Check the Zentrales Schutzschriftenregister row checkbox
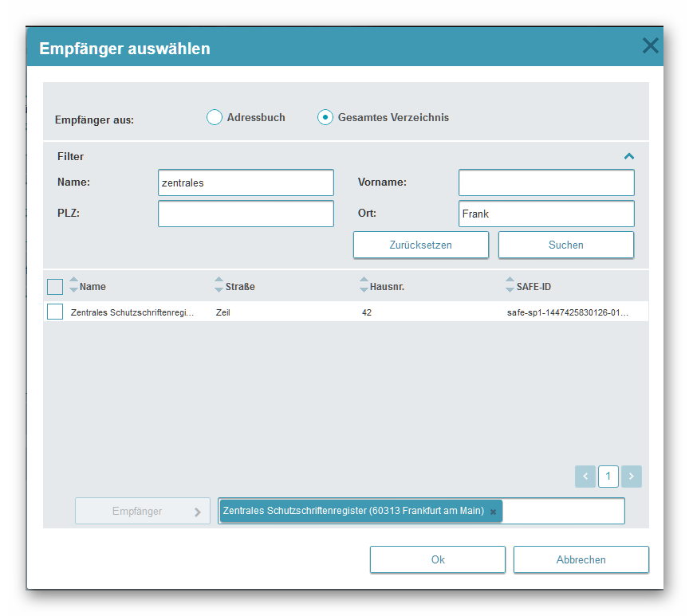Viewport: 689px width, 616px height. (x=55, y=312)
